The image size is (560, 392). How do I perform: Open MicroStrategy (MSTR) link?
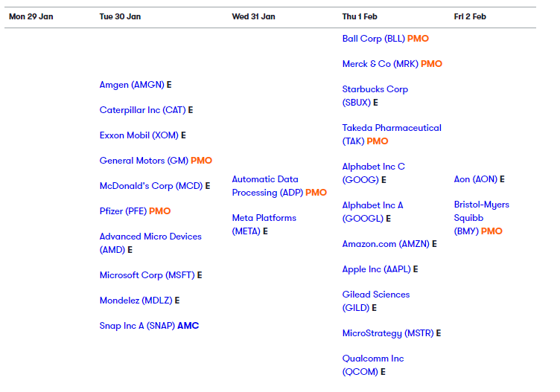388,333
